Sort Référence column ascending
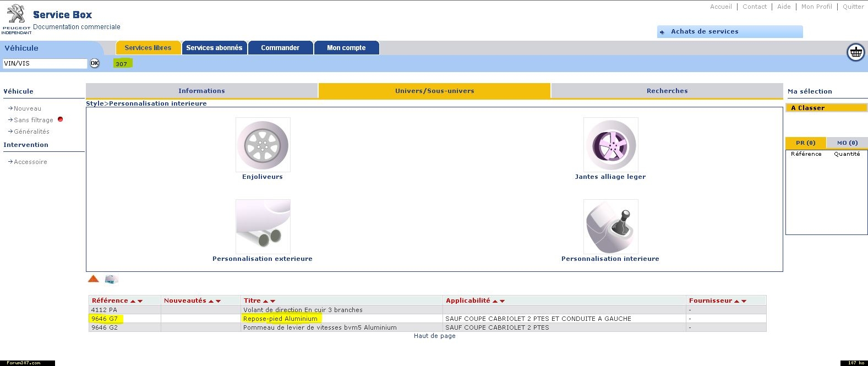The width and height of the screenshot is (868, 366). pyautogui.click(x=133, y=301)
